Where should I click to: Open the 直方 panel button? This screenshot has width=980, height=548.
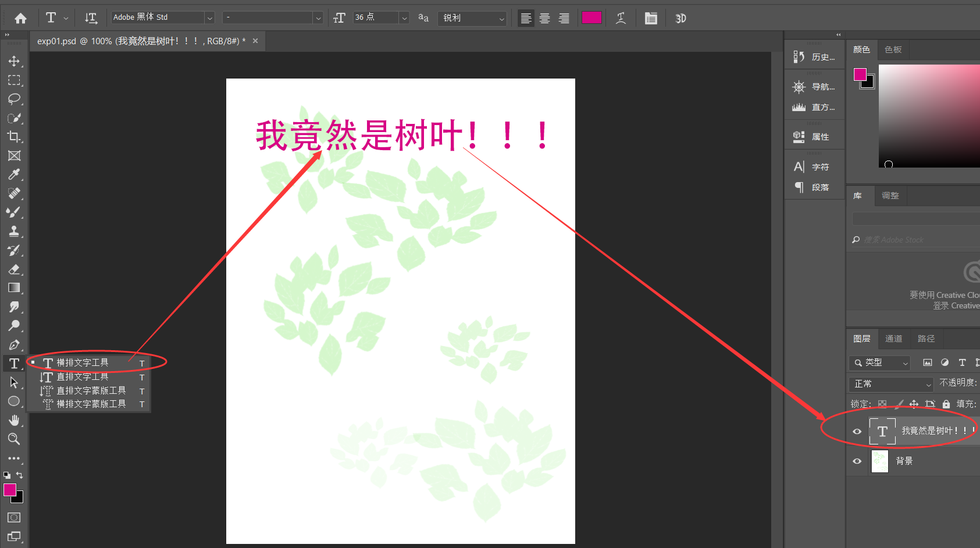coord(814,107)
